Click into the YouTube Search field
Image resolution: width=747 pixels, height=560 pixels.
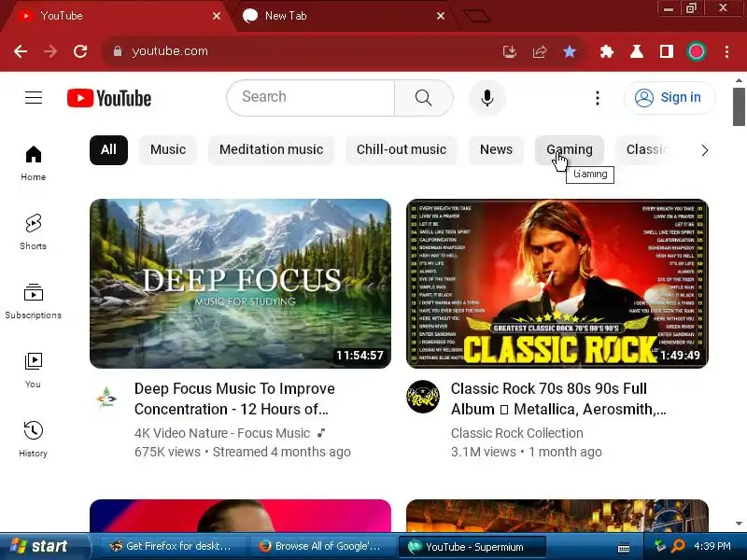pyautogui.click(x=311, y=98)
